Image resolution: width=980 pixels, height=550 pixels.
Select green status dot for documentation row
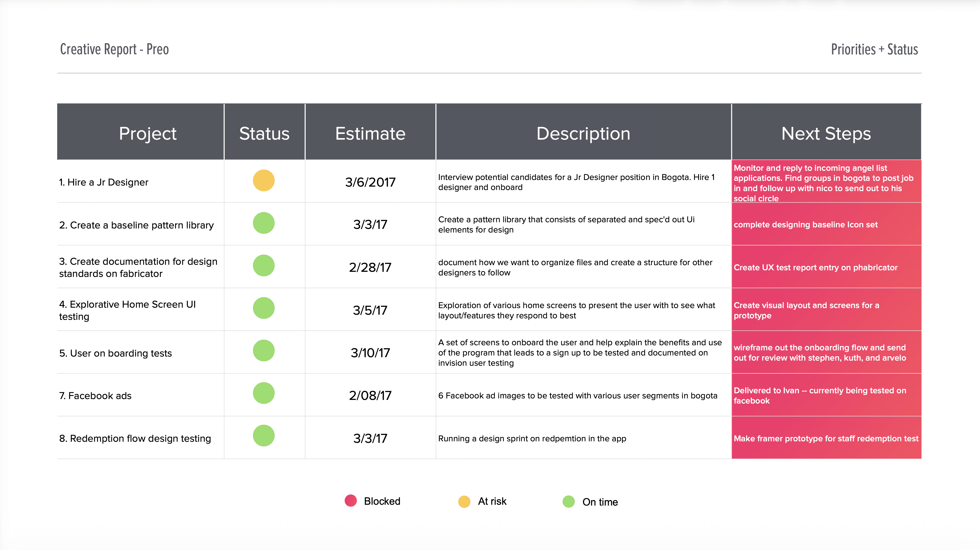pyautogui.click(x=264, y=266)
